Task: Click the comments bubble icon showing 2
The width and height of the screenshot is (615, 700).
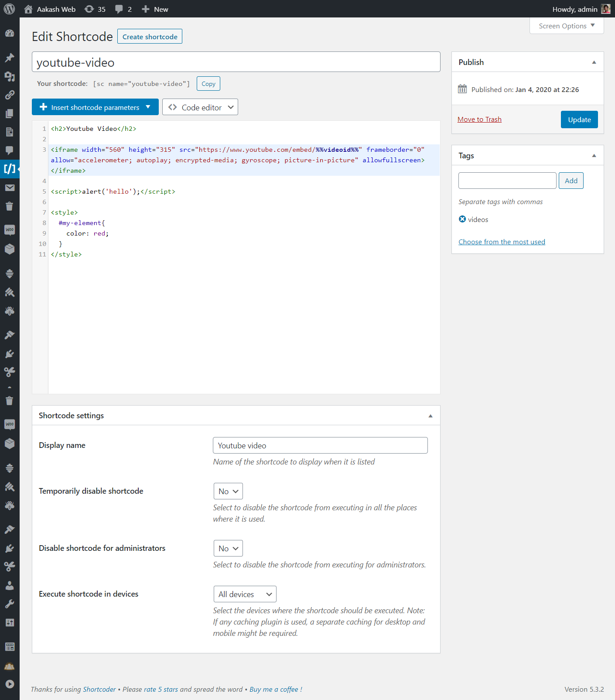Action: point(123,9)
